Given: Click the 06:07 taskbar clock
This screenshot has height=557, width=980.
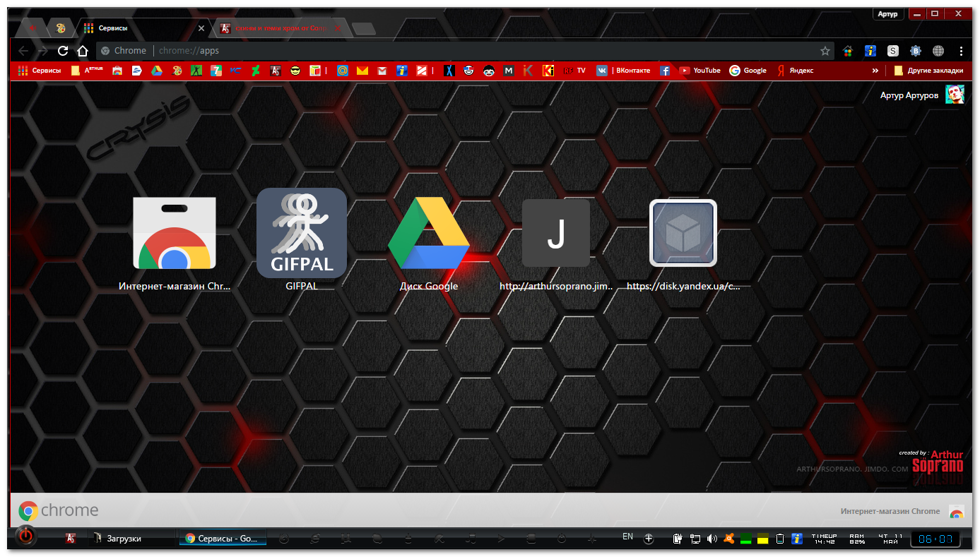Looking at the screenshot, I should coord(935,539).
